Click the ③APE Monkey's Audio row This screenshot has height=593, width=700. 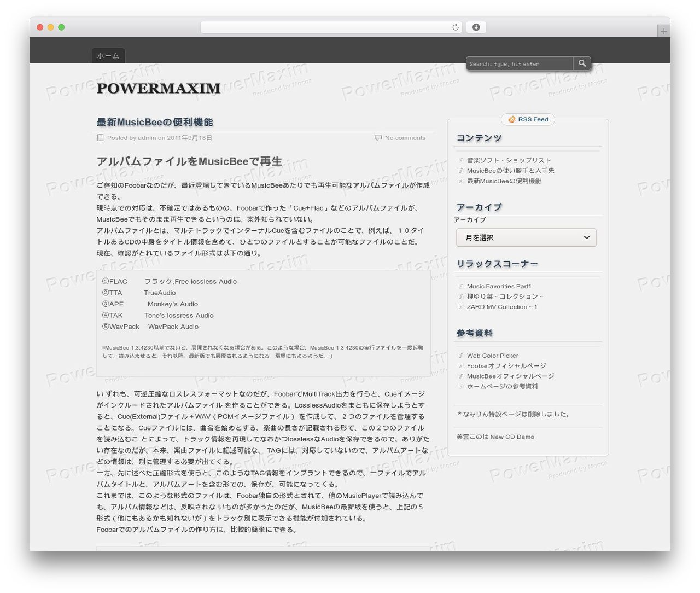tap(150, 304)
